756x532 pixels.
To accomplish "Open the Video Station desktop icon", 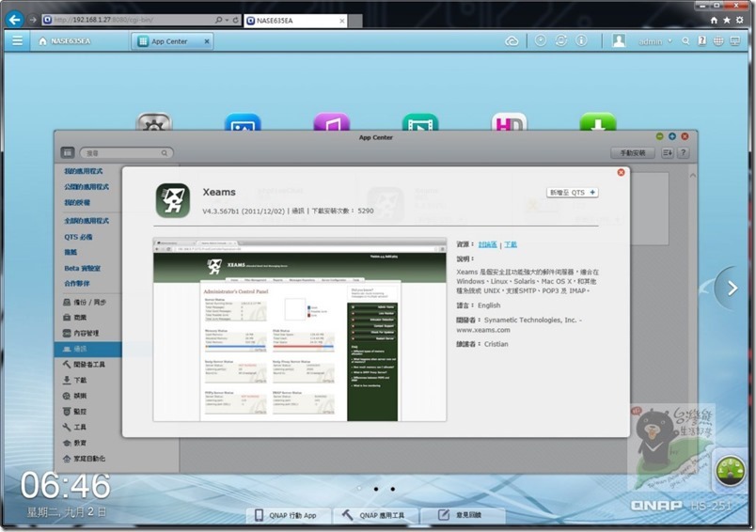I will [420, 122].
